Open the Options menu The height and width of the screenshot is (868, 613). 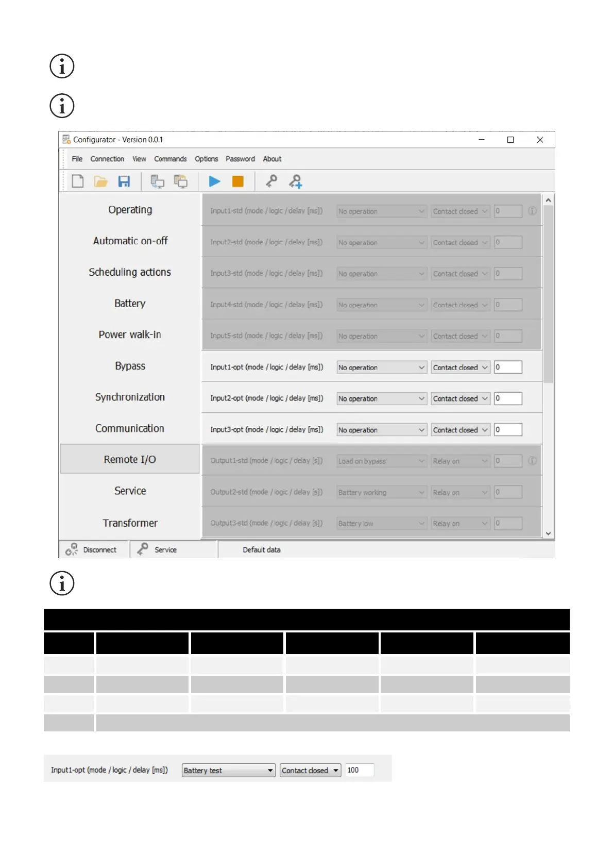coord(207,159)
